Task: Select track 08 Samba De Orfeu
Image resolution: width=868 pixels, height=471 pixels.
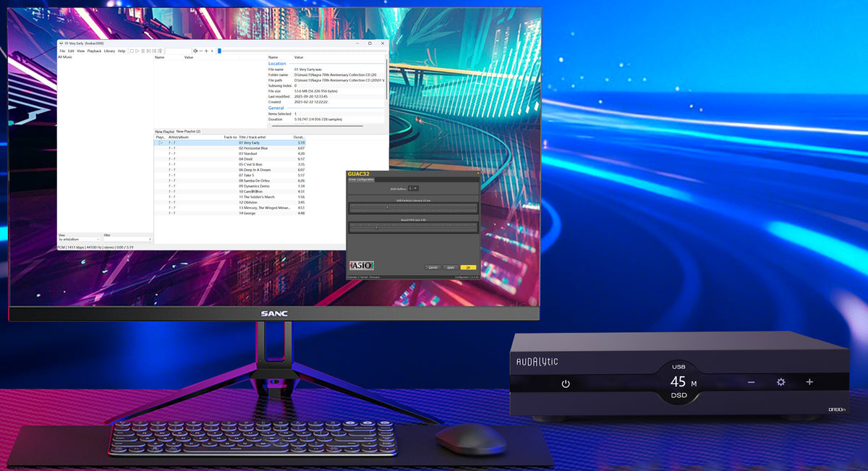Action: click(x=230, y=181)
